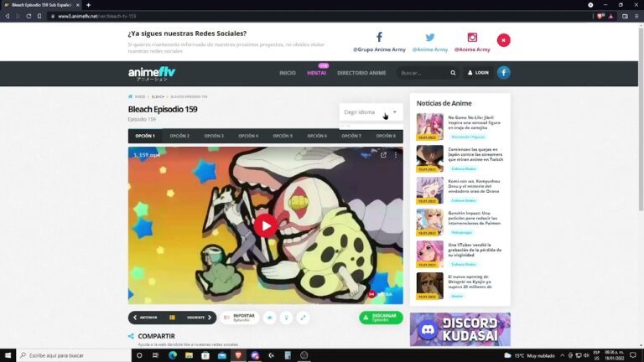Open video in new window icon
This screenshot has height=362, width=644.
[x=383, y=155]
